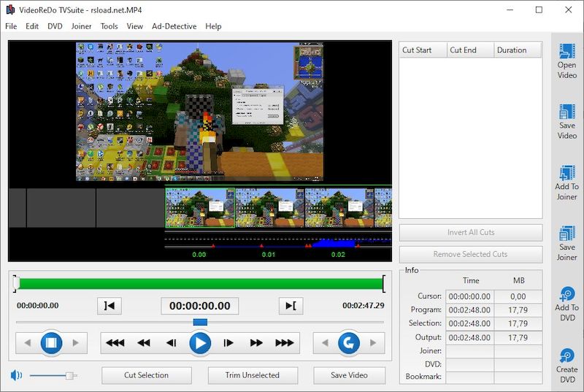This screenshot has height=392, width=584.
Task: Click the main video preview
Action: [x=199, y=112]
